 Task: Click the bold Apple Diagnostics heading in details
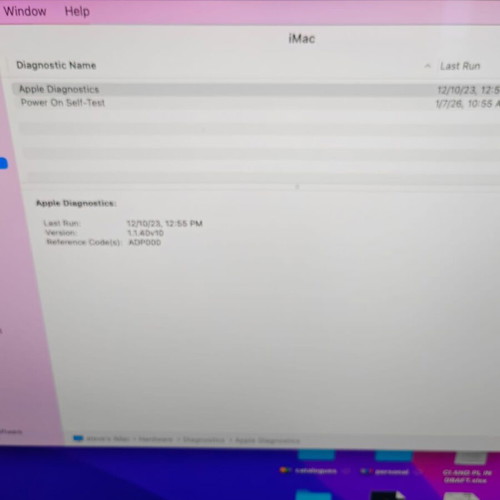tap(76, 203)
